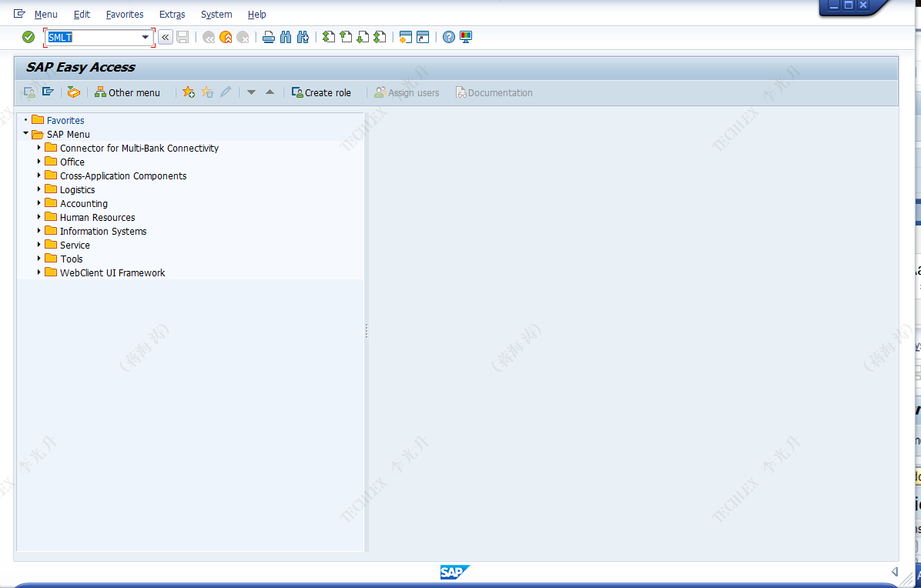The width and height of the screenshot is (921, 588).
Task: Click the orange Exit icon
Action: click(x=226, y=38)
